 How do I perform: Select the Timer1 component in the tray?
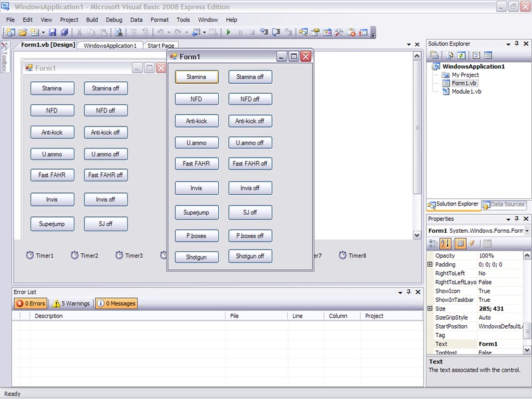point(40,255)
